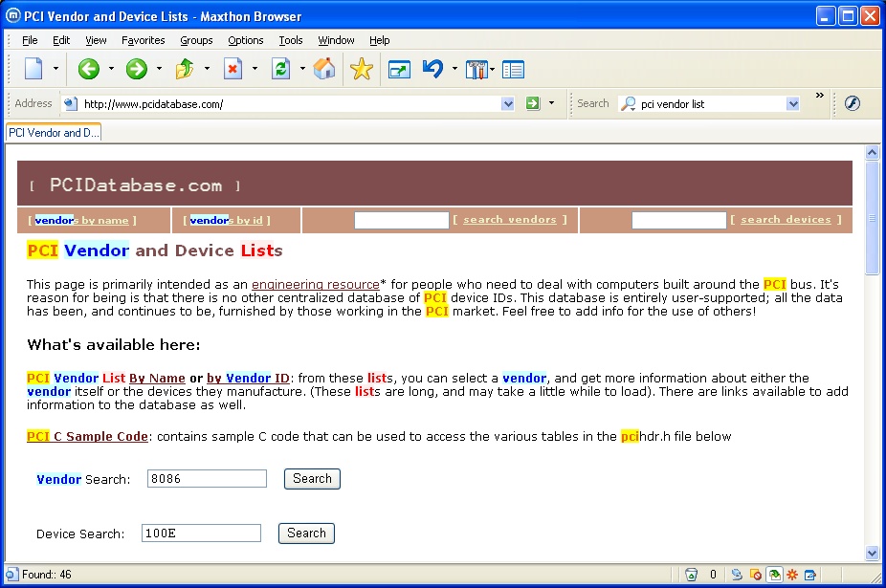Open the Back history dropdown arrow
886x588 pixels.
[111, 69]
